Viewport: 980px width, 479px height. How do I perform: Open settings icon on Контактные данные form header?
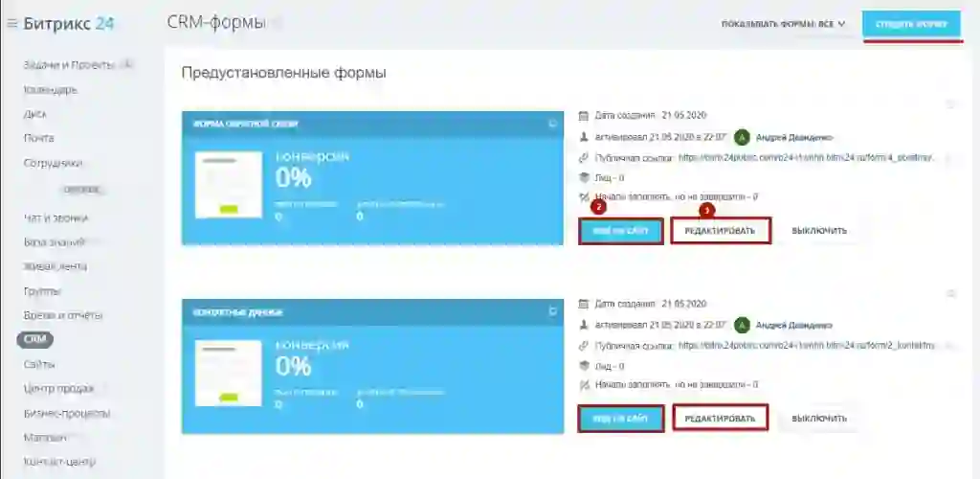click(552, 310)
